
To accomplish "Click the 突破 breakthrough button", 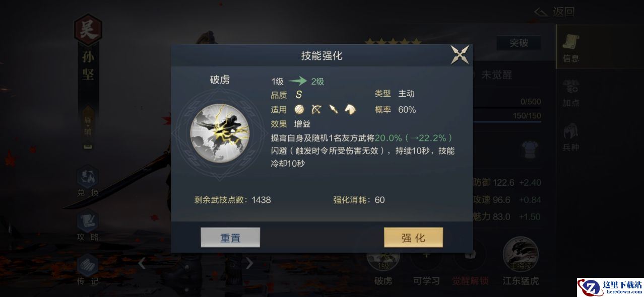I will [519, 43].
